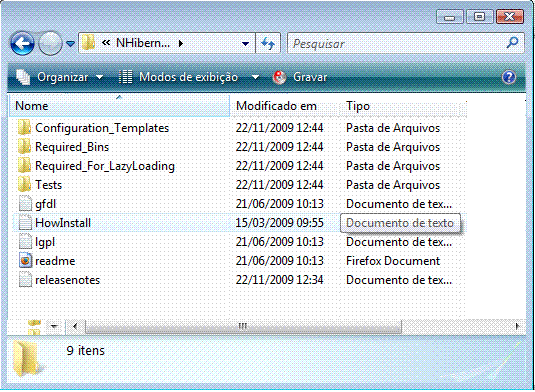Click the large folder icon in details pane
This screenshot has height=392, width=535.
(28, 359)
